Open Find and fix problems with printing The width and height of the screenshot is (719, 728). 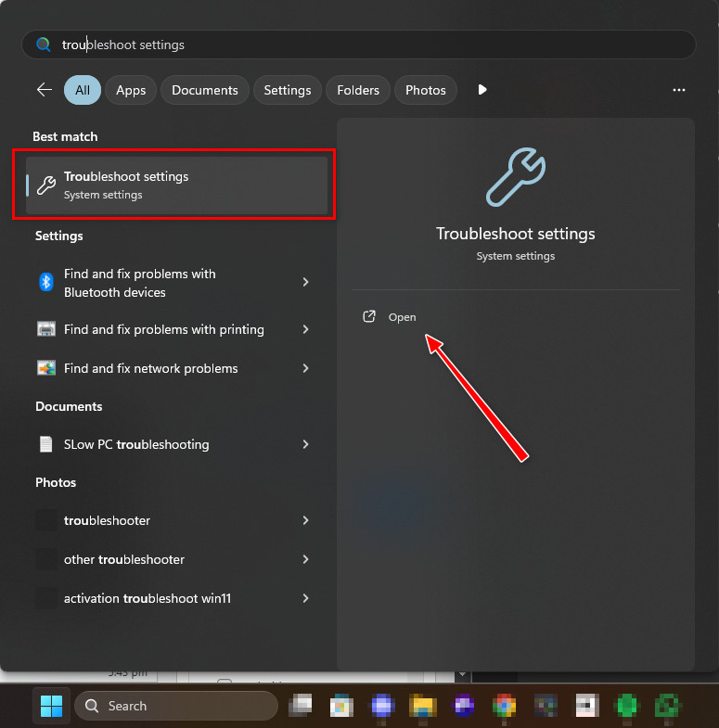coord(174,329)
